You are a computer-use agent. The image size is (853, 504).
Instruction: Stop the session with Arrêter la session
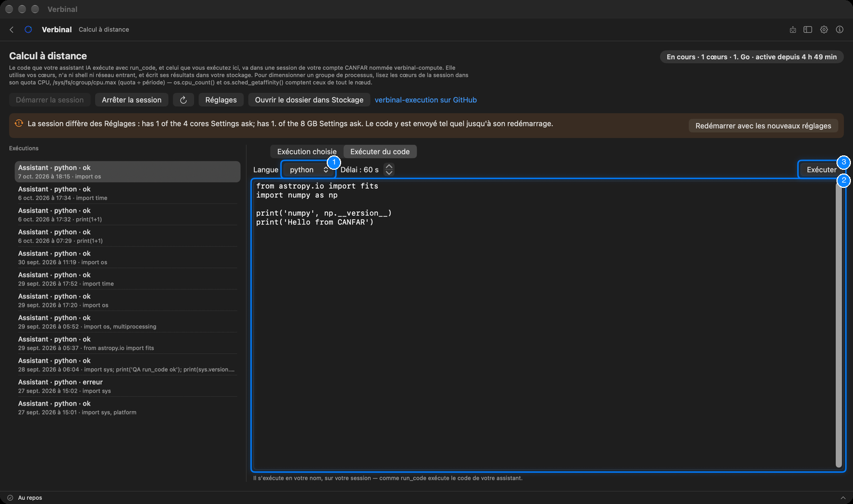coord(132,100)
